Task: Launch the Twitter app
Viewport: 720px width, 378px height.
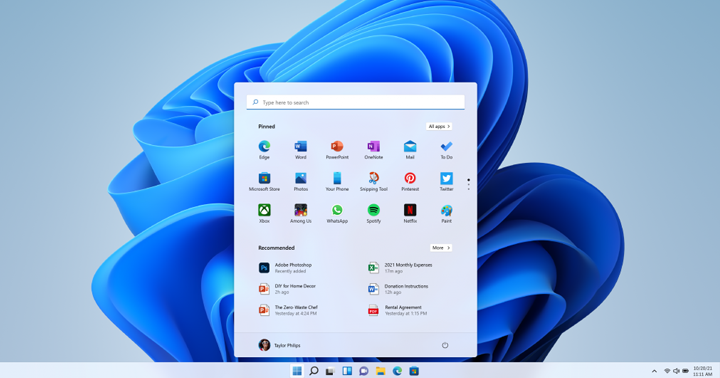Action: pos(446,182)
